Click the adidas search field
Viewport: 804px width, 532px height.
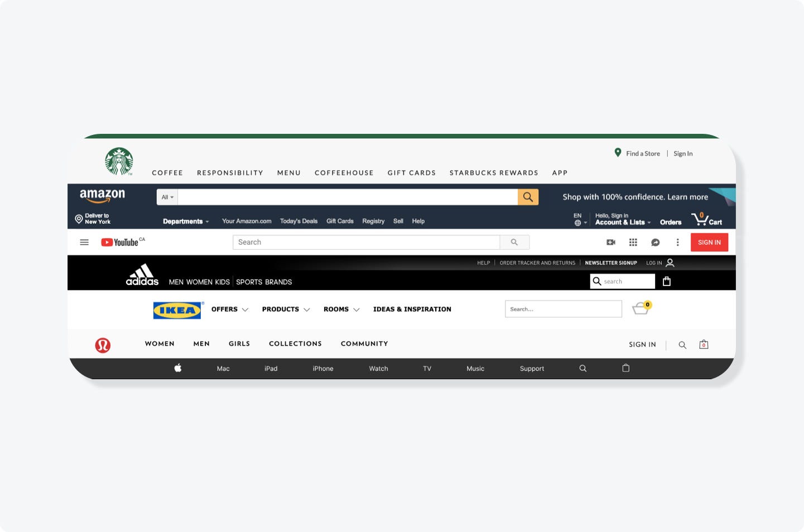click(x=623, y=281)
